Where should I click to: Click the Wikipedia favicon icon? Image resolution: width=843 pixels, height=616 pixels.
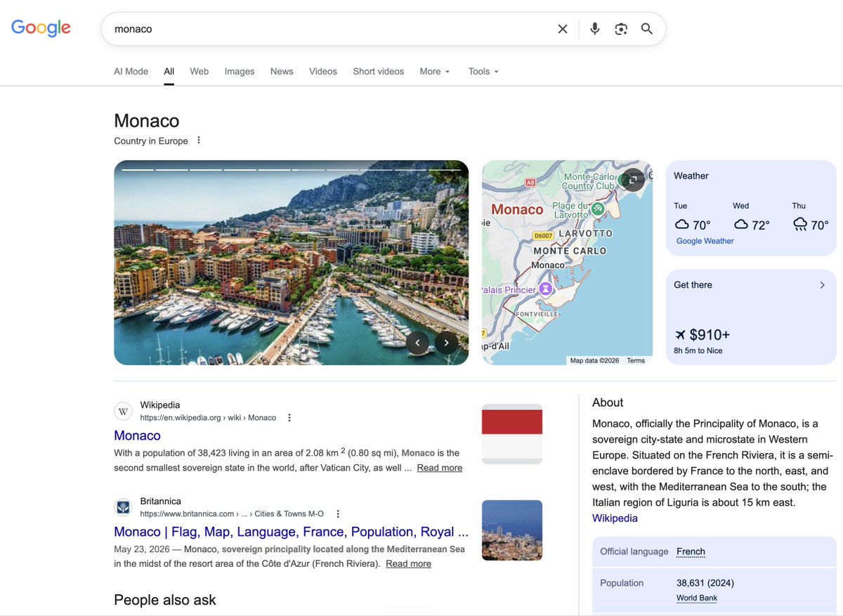coord(124,411)
